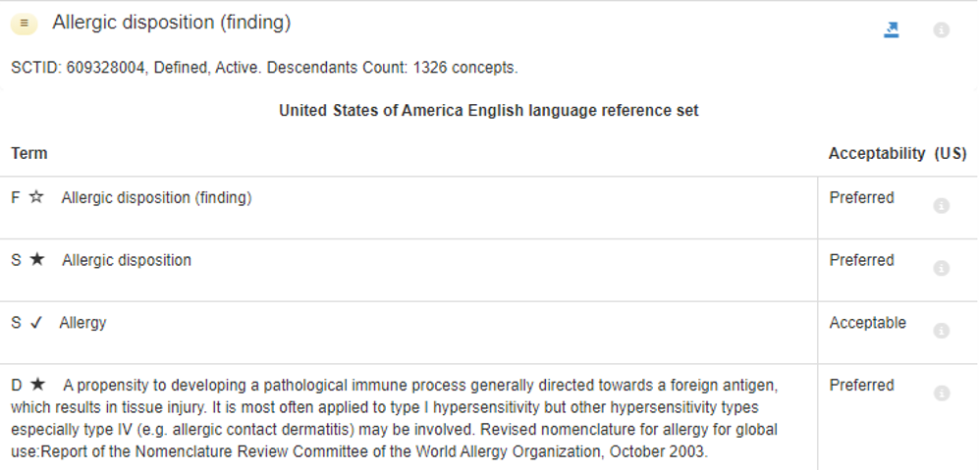
Task: Click the definition text about pathological immune process
Action: tap(393, 417)
